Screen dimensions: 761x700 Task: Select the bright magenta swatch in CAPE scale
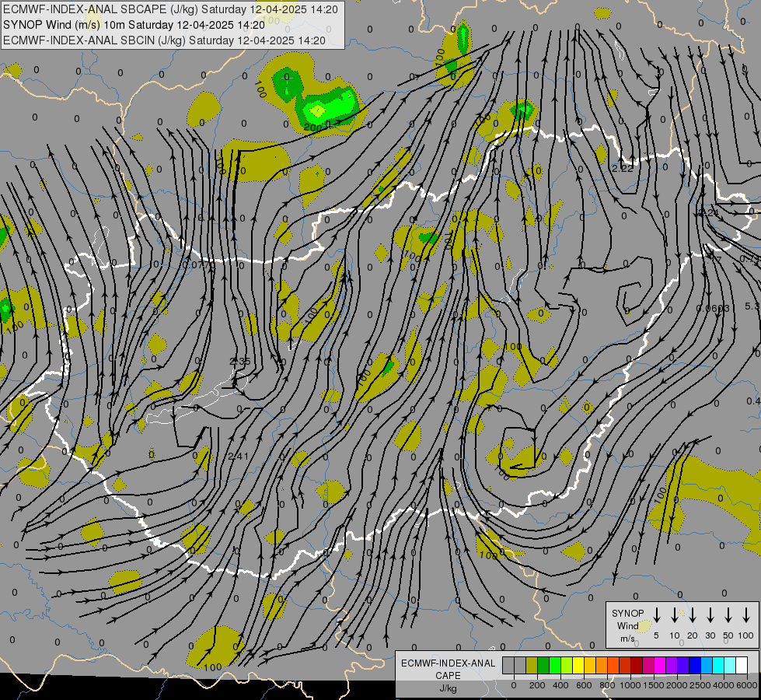(x=660, y=665)
